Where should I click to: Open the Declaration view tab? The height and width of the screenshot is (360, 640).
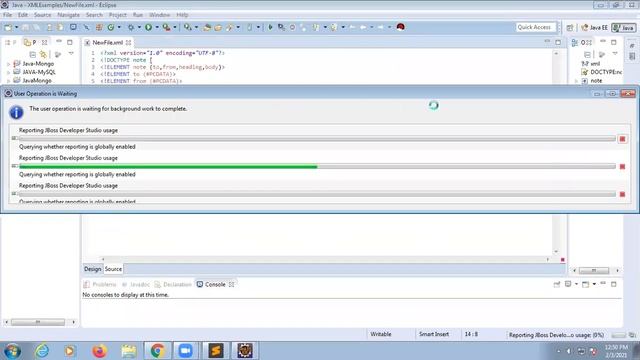173,284
